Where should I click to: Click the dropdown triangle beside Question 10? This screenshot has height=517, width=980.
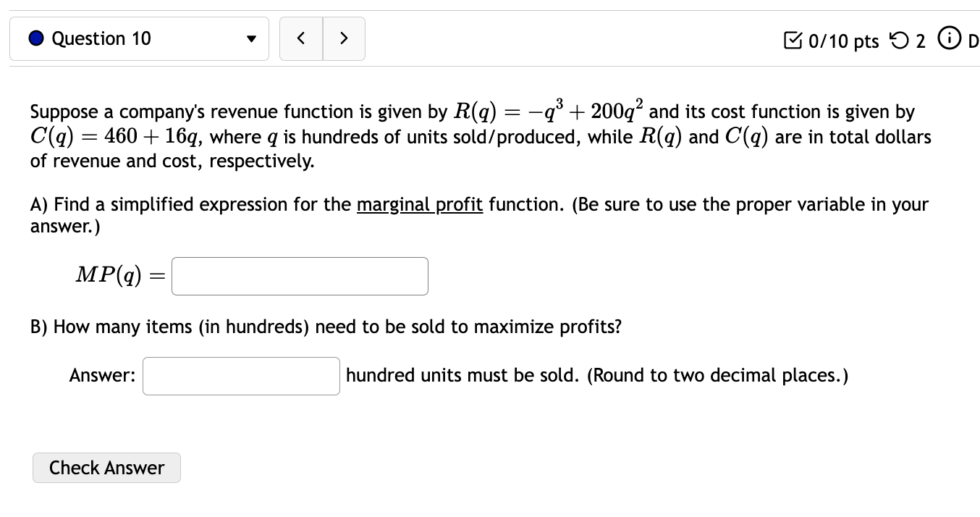coord(251,40)
